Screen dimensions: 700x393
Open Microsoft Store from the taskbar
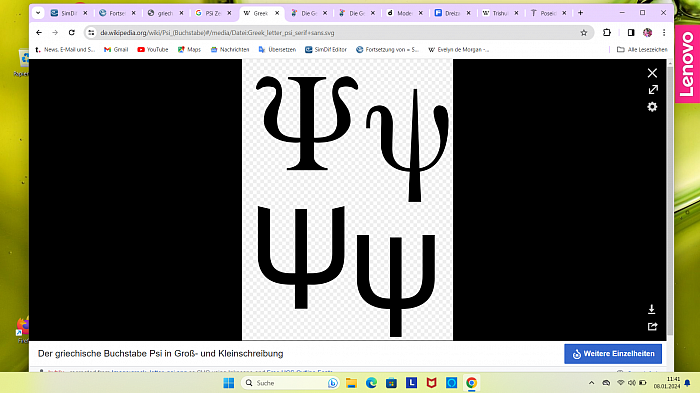point(392,383)
